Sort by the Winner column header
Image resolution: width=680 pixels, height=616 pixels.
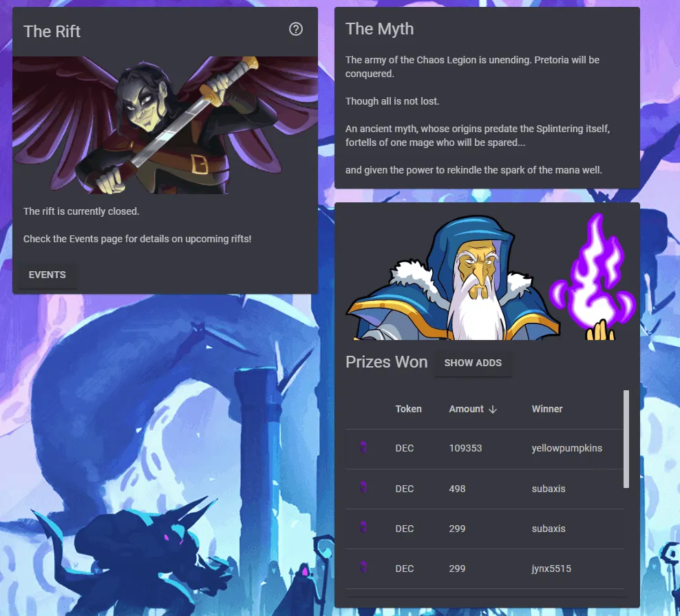click(547, 409)
